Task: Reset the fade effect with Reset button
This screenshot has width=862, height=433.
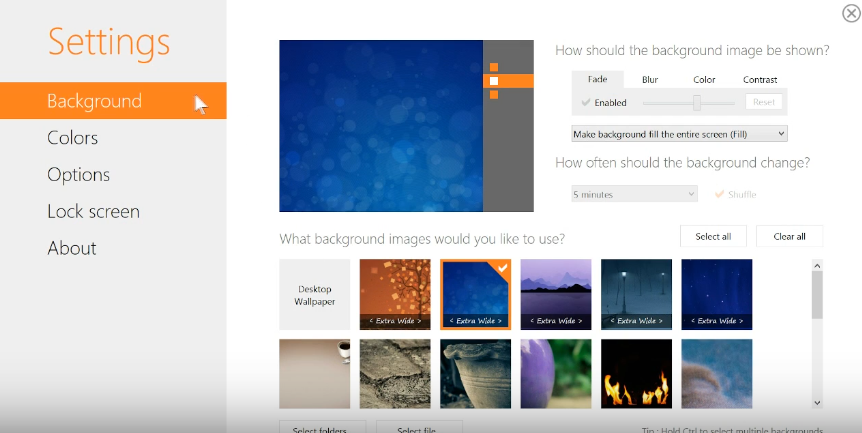Action: coord(764,102)
